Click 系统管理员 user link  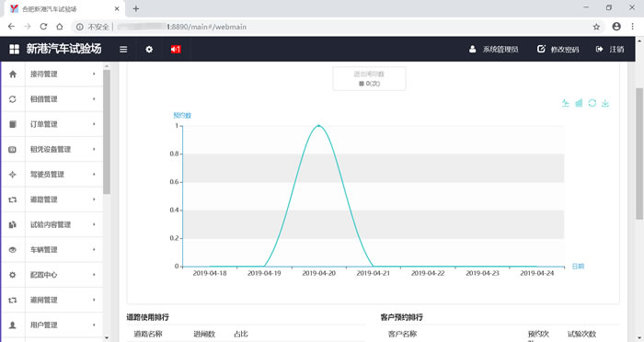click(x=494, y=50)
